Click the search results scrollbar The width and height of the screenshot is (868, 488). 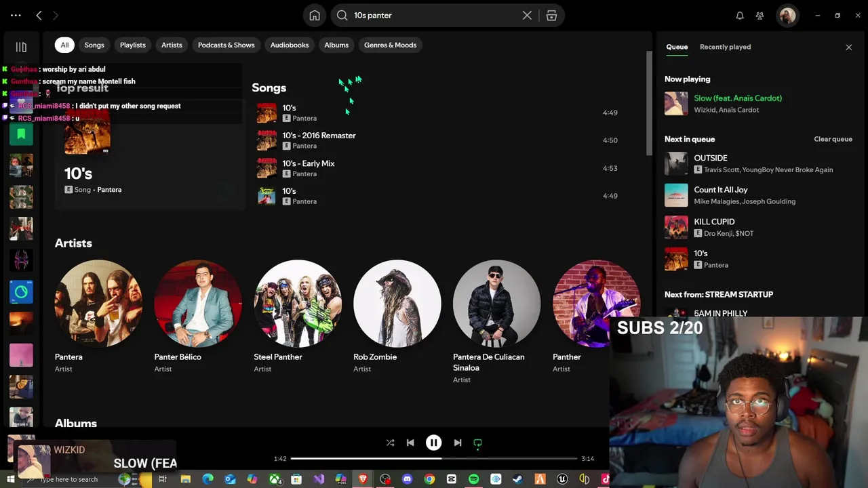649,102
